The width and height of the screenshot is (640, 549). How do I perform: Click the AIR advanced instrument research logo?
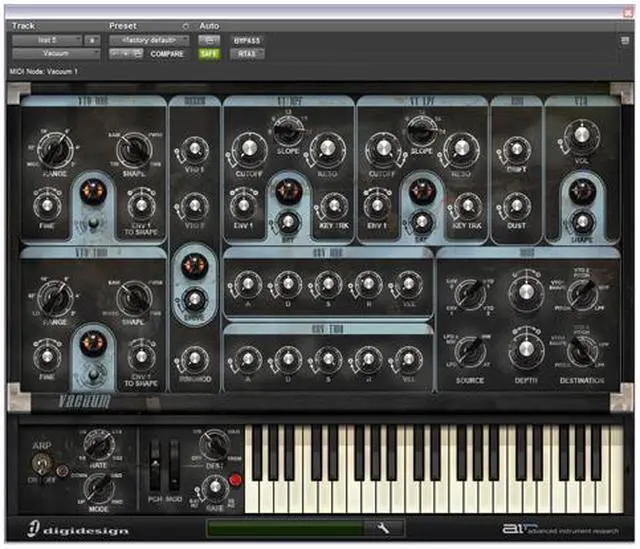[561, 529]
